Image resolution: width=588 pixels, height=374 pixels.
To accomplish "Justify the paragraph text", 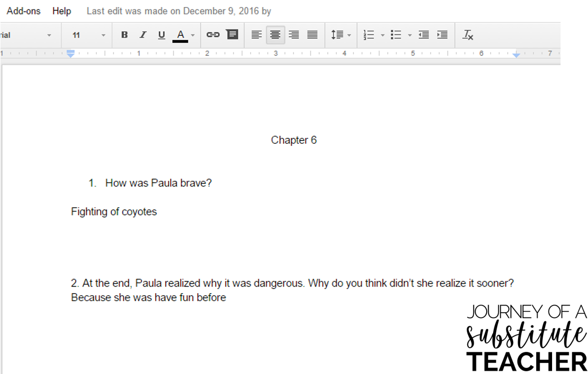I will tap(312, 35).
